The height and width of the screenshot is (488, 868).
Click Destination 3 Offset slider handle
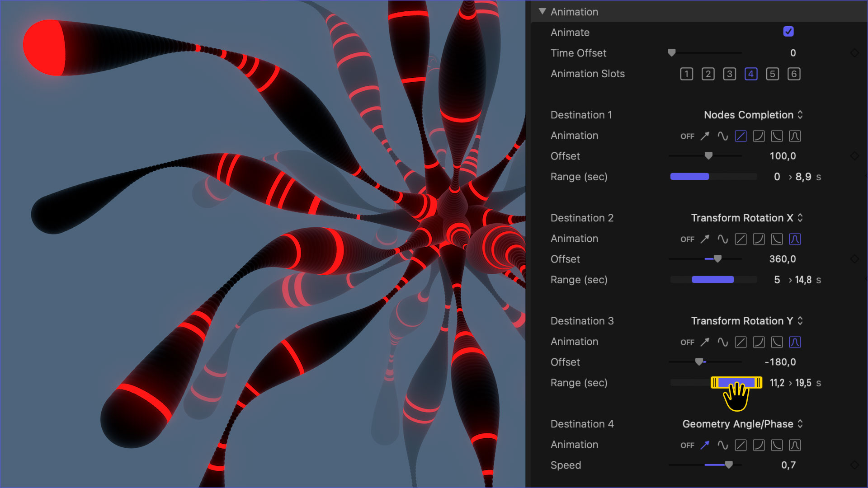pos(699,362)
